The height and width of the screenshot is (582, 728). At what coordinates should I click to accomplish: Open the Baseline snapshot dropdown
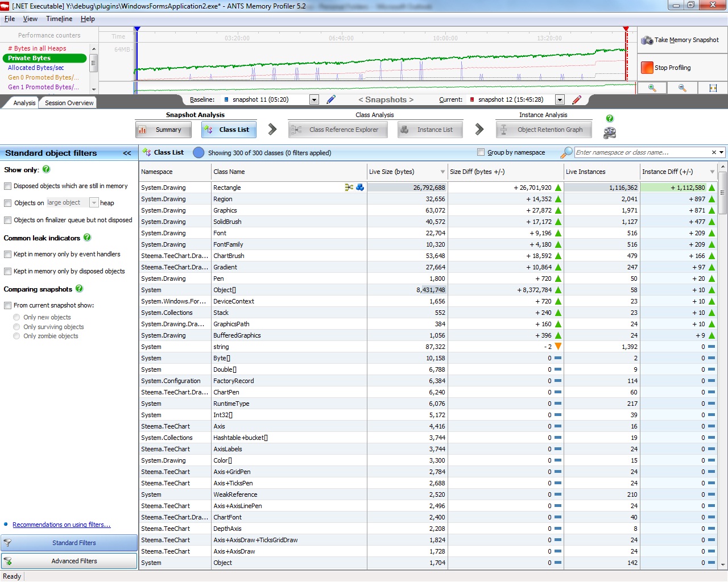point(314,99)
